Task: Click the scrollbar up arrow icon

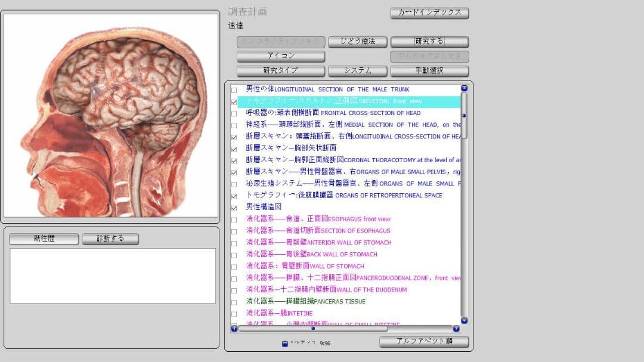Action: 464,87
